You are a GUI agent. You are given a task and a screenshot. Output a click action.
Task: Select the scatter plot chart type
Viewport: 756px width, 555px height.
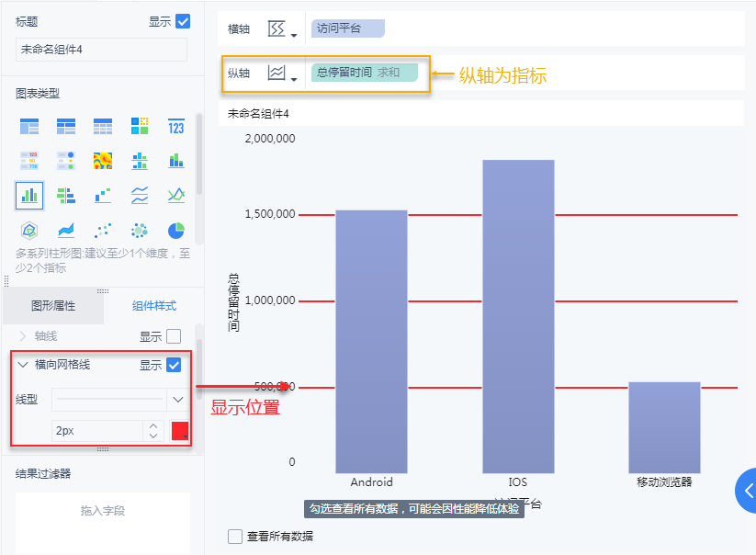[103, 231]
